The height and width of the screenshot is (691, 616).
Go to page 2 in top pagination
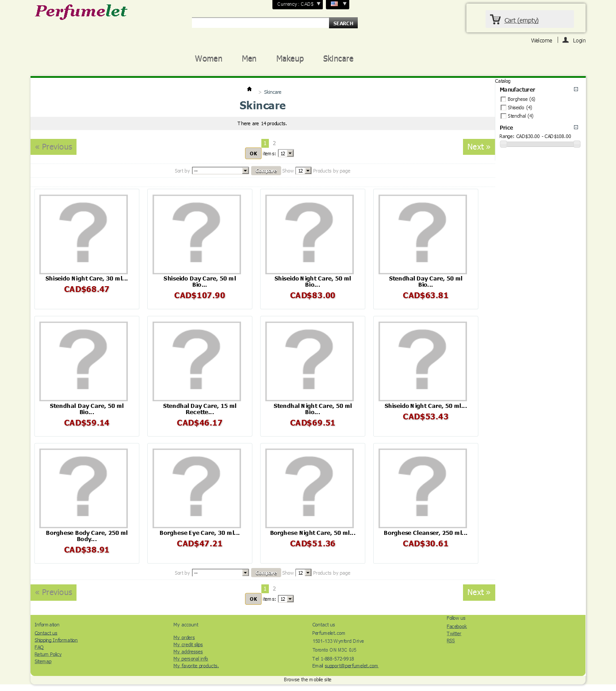tap(274, 143)
